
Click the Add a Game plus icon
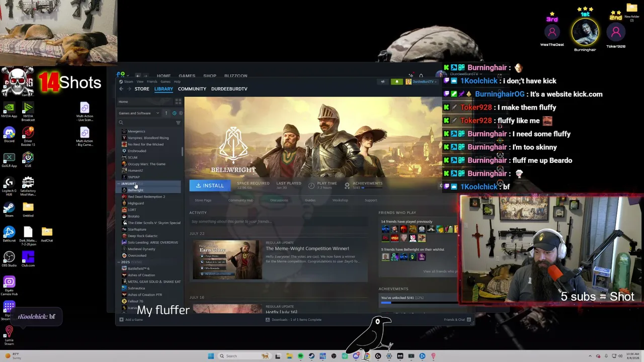[x=121, y=320]
